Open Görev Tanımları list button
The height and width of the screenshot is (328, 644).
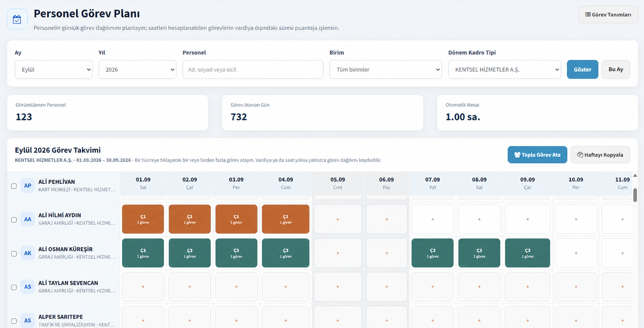tap(608, 15)
